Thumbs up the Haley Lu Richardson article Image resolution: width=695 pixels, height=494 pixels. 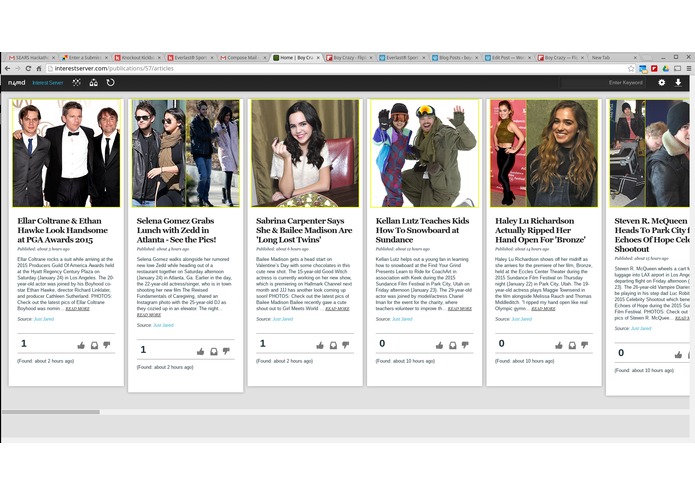pos(559,346)
